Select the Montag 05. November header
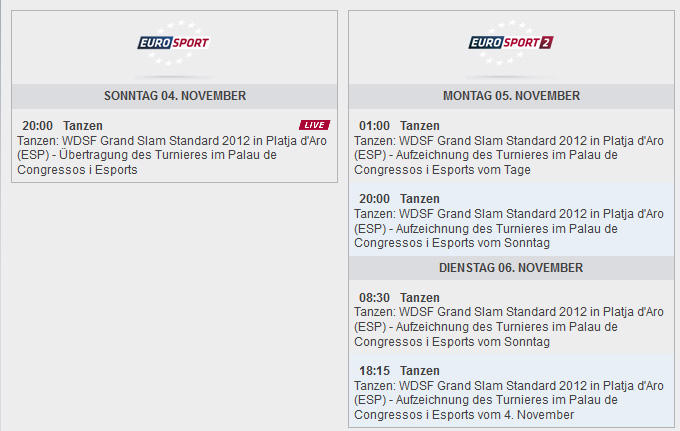 click(511, 96)
